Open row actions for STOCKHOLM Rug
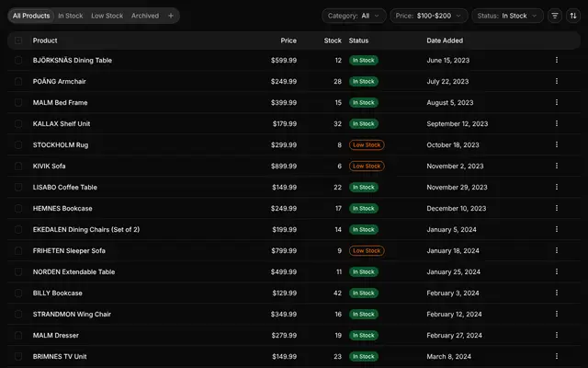 [557, 144]
